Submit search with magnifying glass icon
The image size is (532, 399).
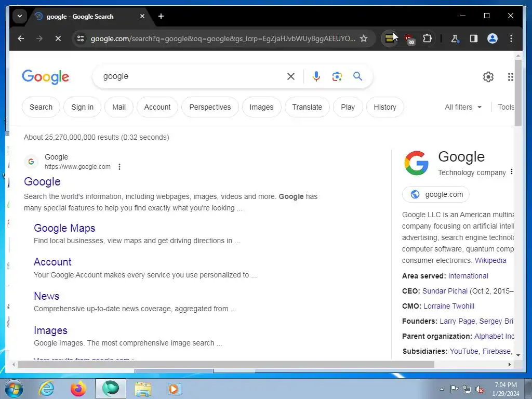point(357,76)
